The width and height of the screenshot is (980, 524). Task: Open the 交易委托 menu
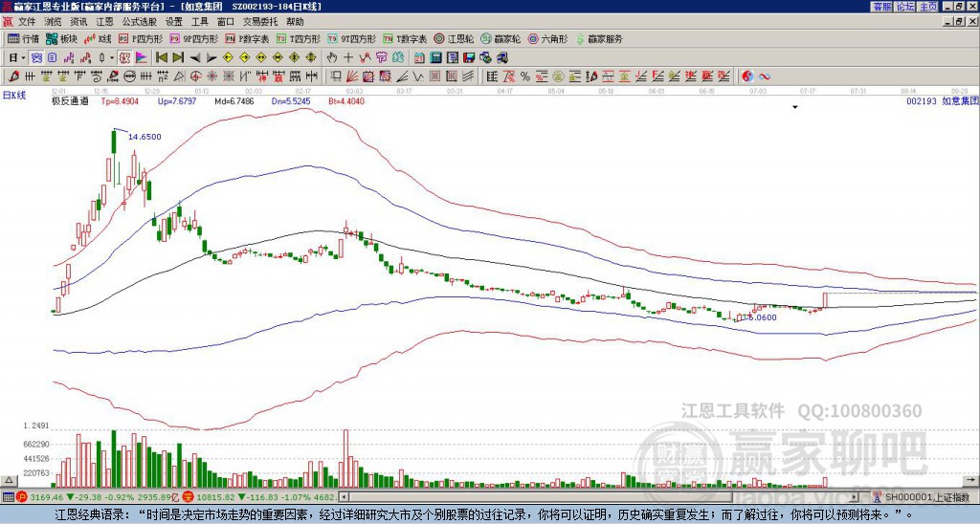tap(260, 22)
